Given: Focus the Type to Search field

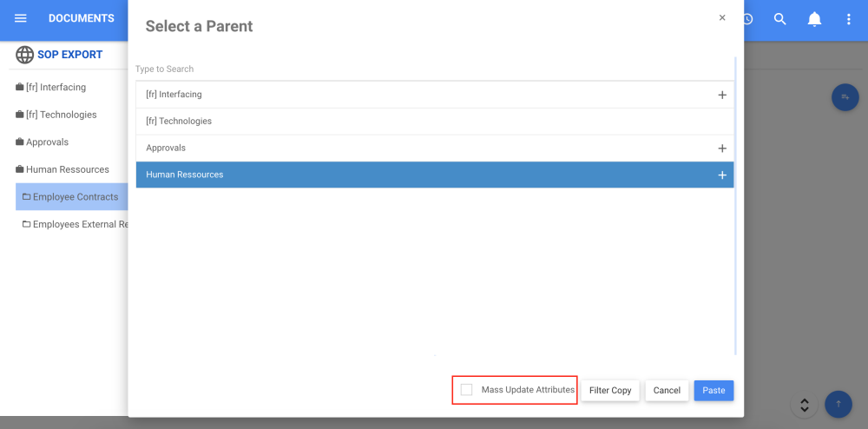Looking at the screenshot, I should pos(347,69).
